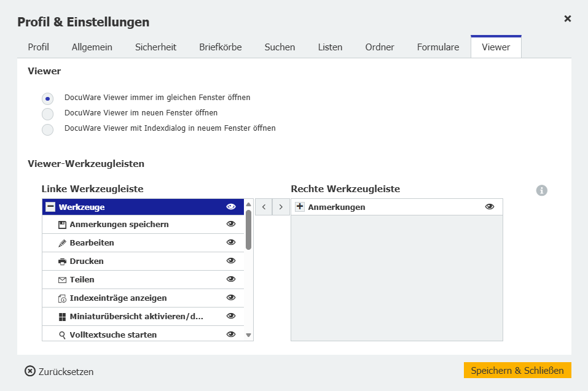Toggle visibility of Anmerkungen in right toolbar
The height and width of the screenshot is (391, 588).
(x=490, y=207)
